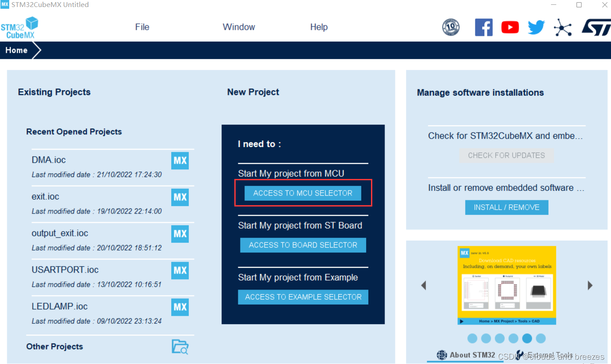The image size is (611, 364).
Task: Click the INSTALL / REMOVE button
Action: 507,207
